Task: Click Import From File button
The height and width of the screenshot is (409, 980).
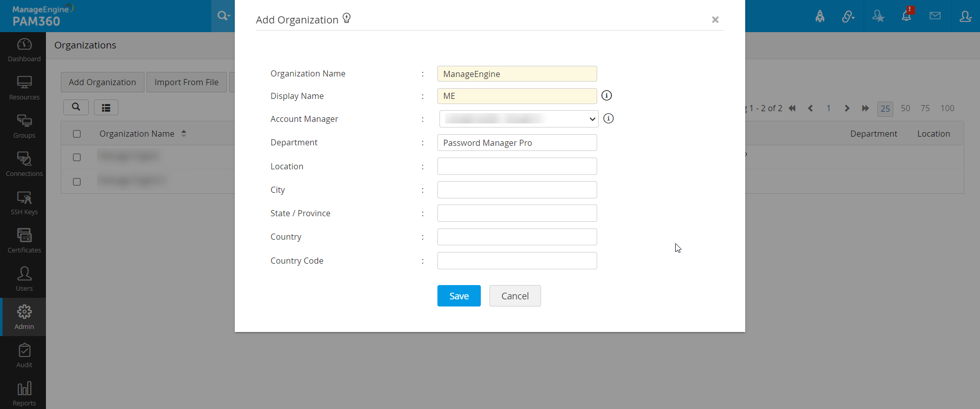Action: (x=186, y=82)
